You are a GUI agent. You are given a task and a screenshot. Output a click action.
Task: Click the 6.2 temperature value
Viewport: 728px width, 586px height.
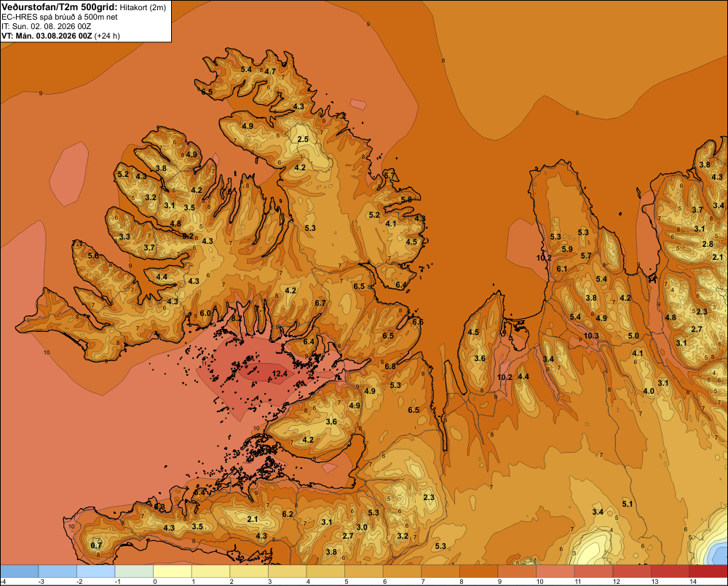click(288, 514)
